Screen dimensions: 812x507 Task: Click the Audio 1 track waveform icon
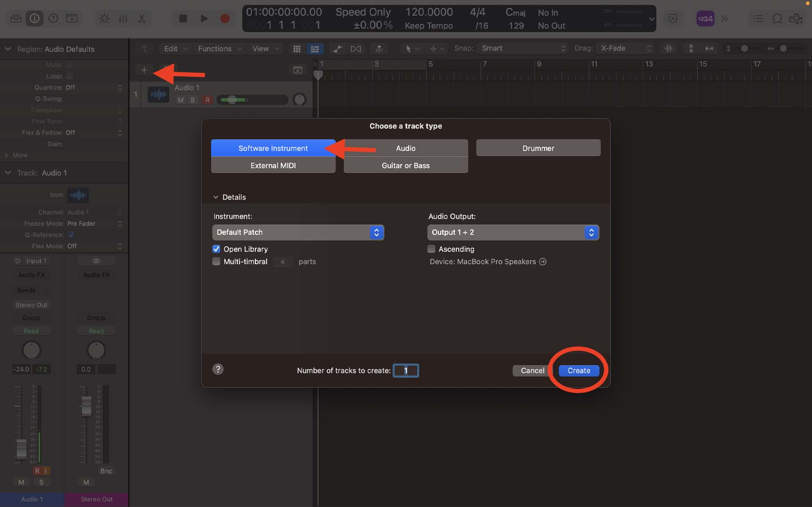point(158,94)
